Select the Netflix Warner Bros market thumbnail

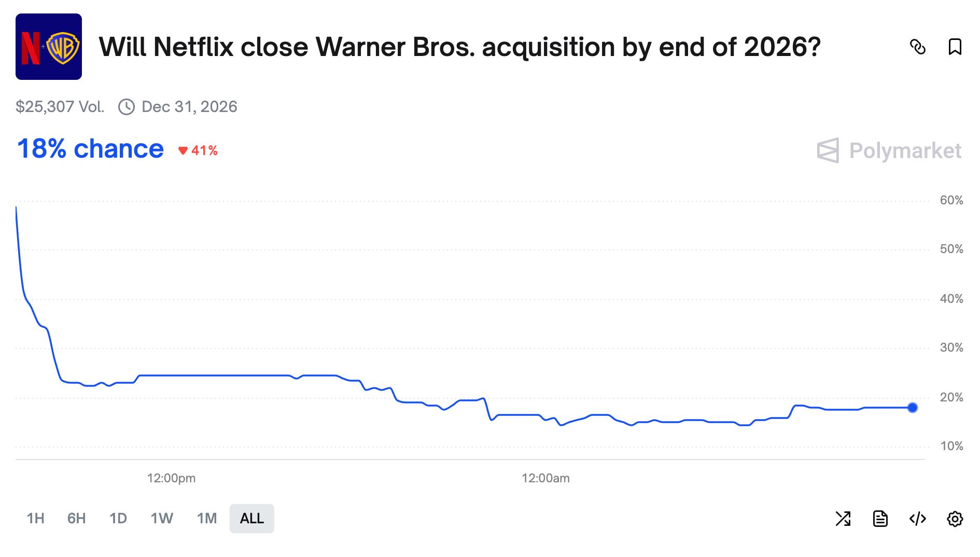click(x=49, y=47)
